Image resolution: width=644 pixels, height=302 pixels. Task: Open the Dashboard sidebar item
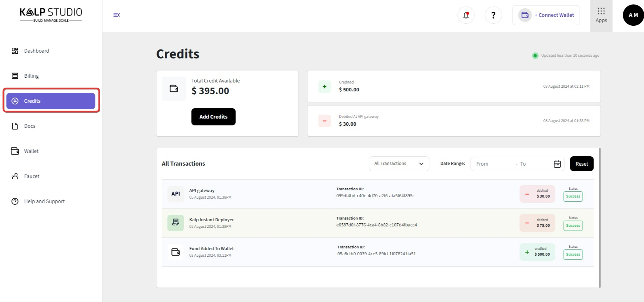pos(36,51)
